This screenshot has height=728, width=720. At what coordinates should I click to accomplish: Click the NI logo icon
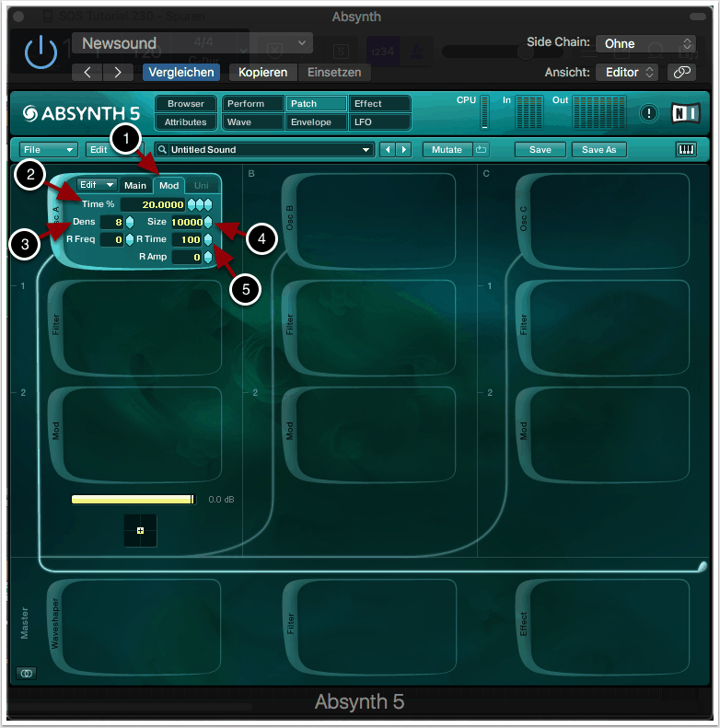click(x=685, y=112)
